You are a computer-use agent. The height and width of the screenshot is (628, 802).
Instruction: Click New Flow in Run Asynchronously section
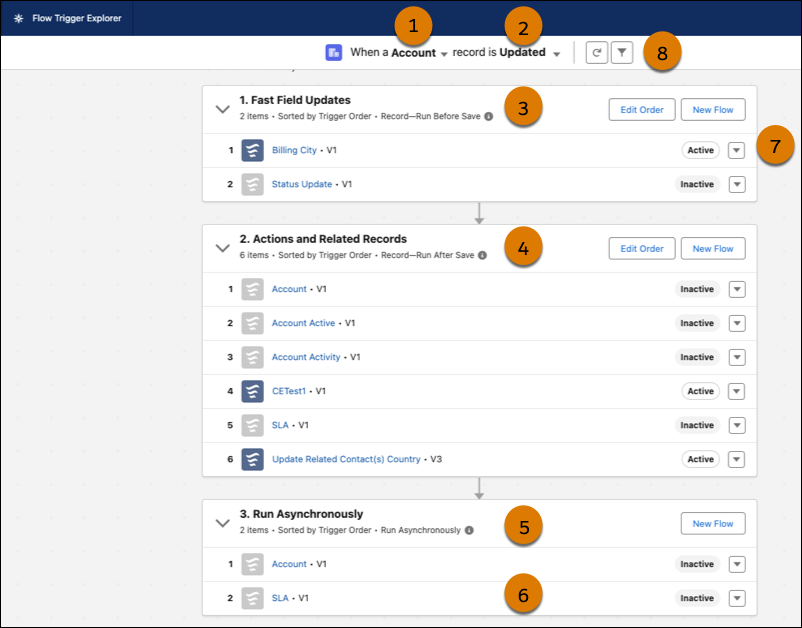click(x=713, y=523)
